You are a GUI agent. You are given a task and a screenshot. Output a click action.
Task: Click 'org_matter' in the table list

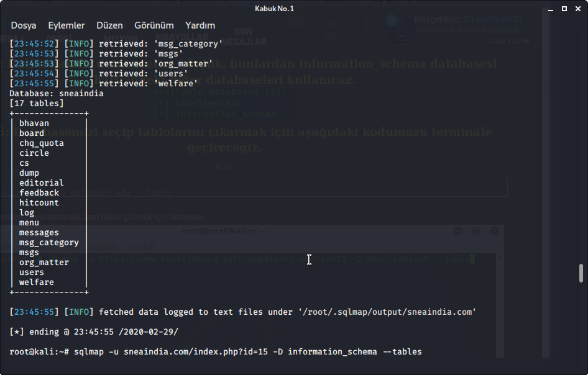pos(44,262)
